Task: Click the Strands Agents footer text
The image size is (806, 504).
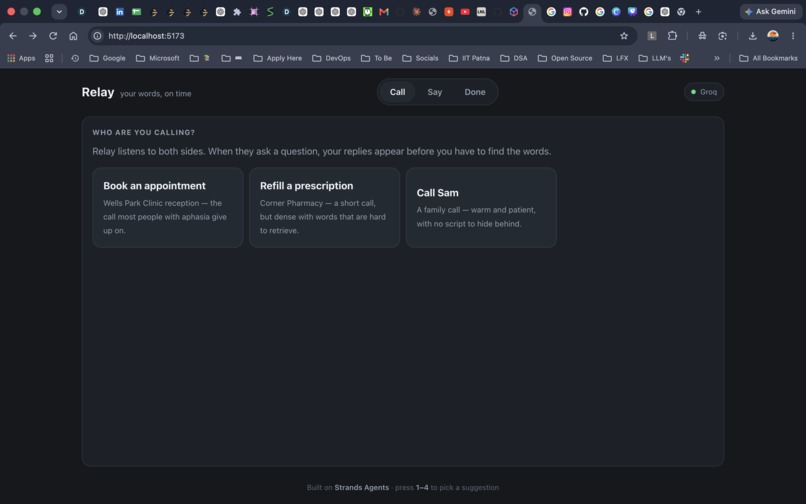Action: click(x=361, y=488)
